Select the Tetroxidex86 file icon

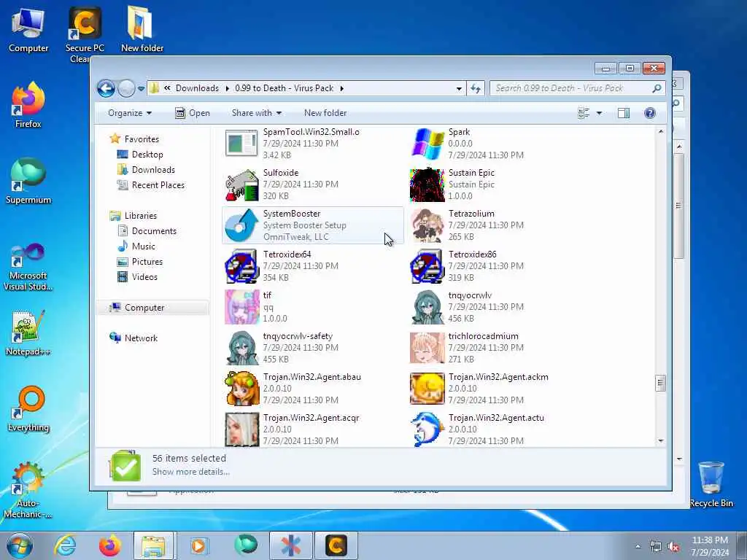pyautogui.click(x=427, y=267)
